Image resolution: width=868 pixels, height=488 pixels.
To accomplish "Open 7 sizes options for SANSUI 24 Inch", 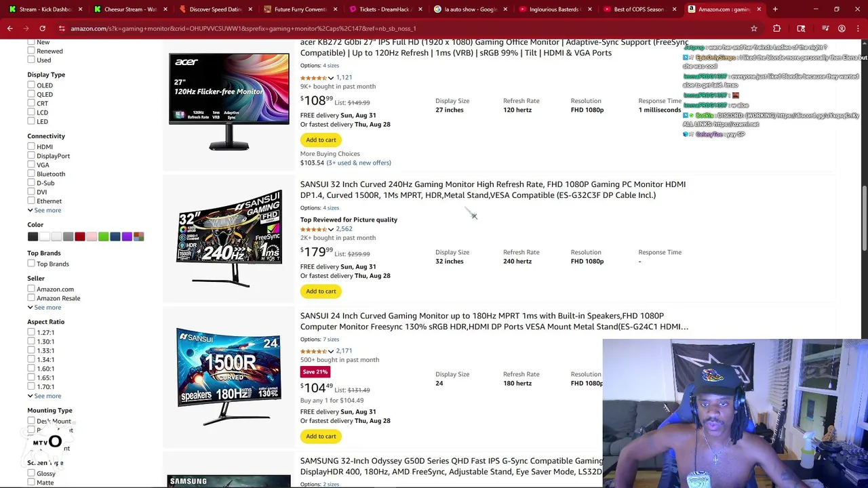I will click(x=331, y=340).
